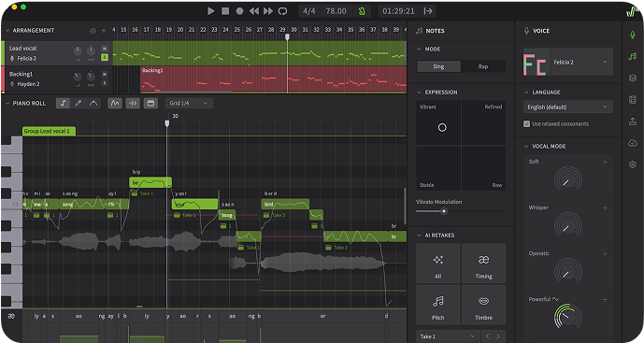The height and width of the screenshot is (343, 644).
Task: Click the Vibrato Modulation slider handle
Action: coord(444,211)
